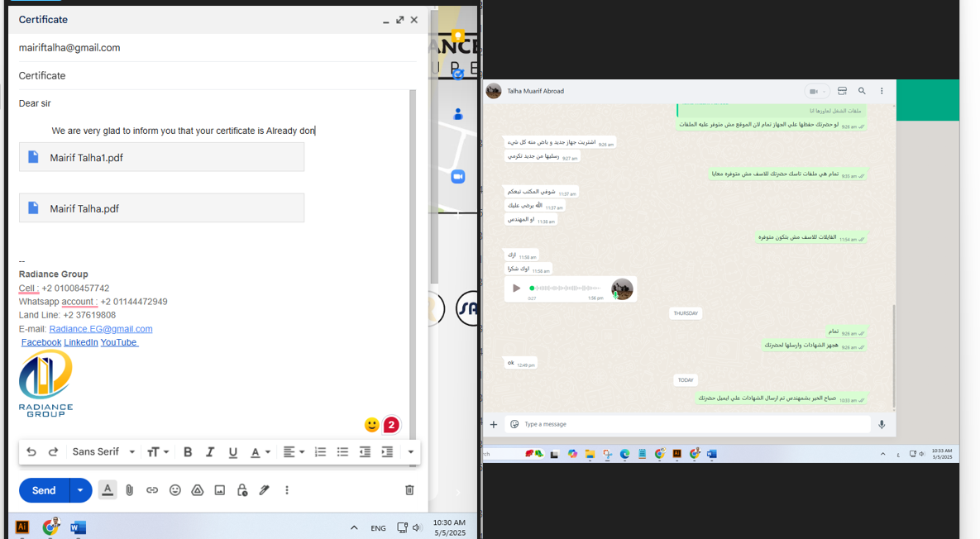Viewport: 980px width, 539px height.
Task: Click the WhatsApp chat scrollbar
Action: coord(894,356)
